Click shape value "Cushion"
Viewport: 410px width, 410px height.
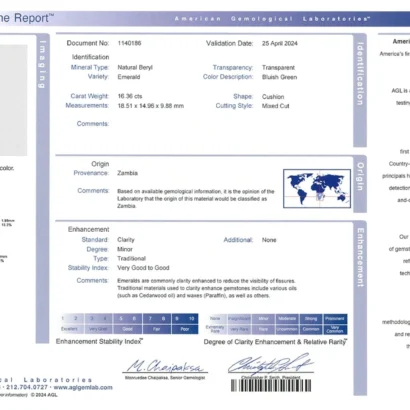[273, 97]
